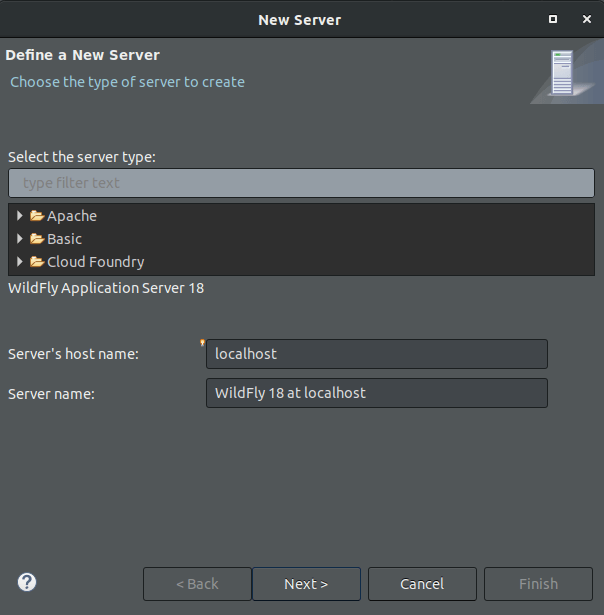Click the 'Define a New Server' heading
This screenshot has height=615, width=604.
tap(82, 55)
